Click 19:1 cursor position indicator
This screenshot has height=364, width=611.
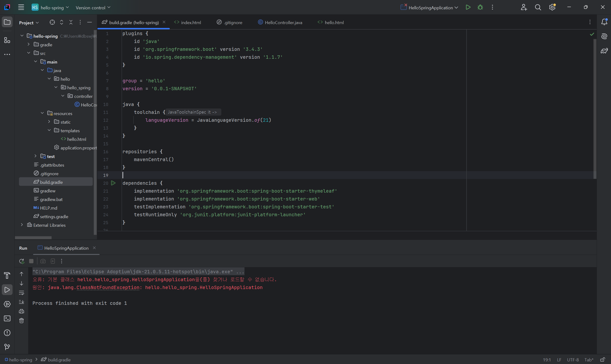click(x=547, y=360)
